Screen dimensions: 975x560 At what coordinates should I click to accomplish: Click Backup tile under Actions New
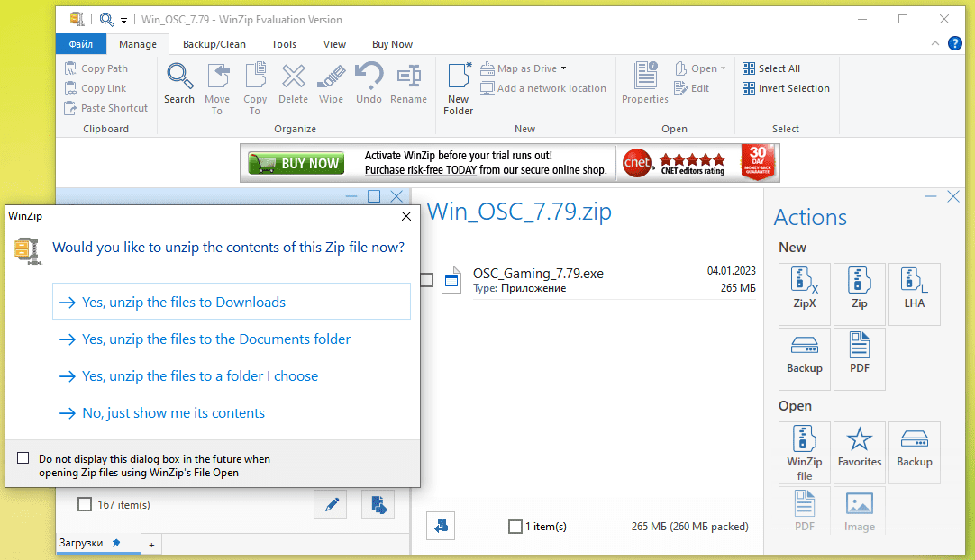pos(805,358)
